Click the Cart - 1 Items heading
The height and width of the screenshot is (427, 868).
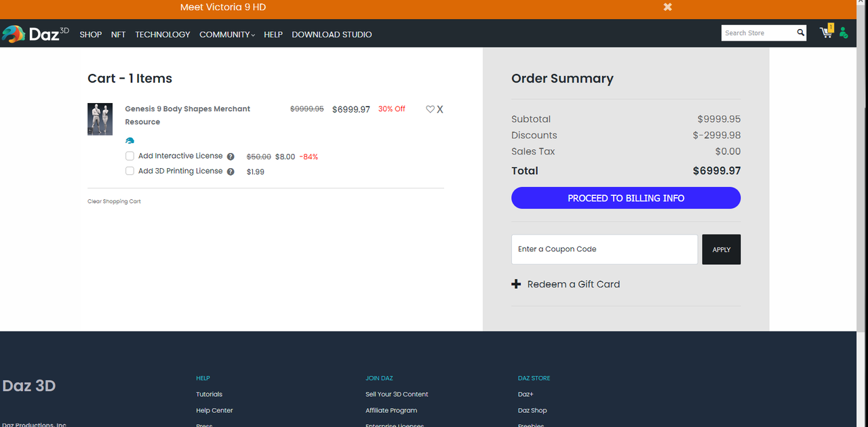point(130,79)
